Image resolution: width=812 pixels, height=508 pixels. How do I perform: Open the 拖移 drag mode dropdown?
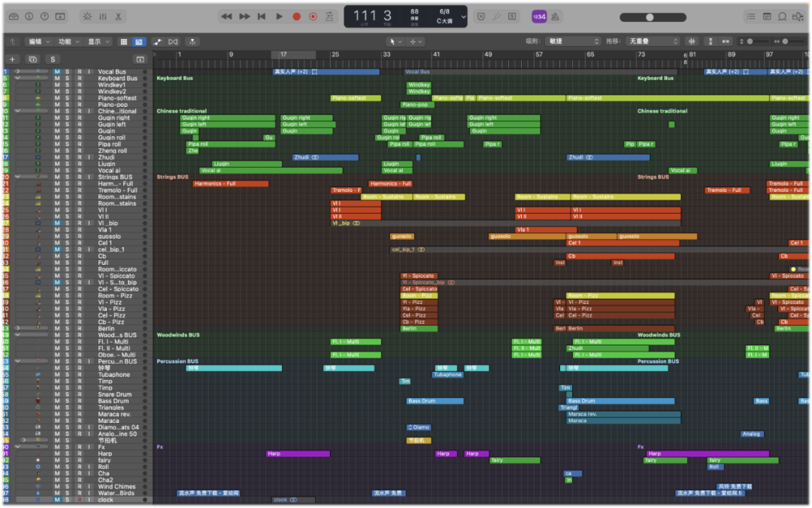click(x=653, y=41)
